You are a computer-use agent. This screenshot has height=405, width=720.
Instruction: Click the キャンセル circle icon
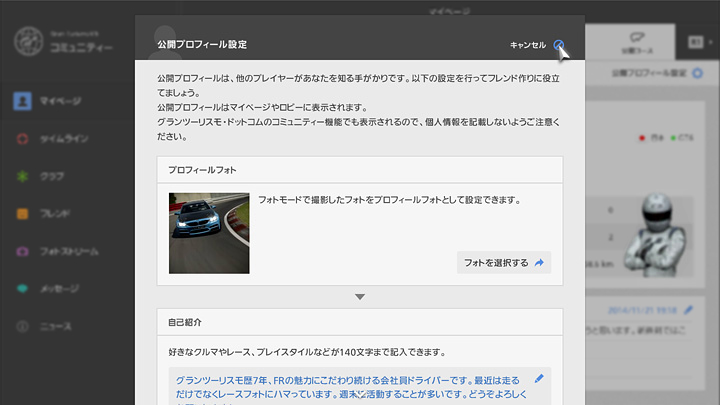pyautogui.click(x=559, y=46)
